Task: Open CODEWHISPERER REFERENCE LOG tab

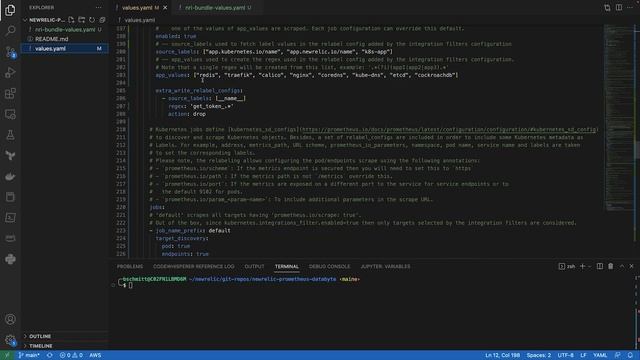Action: (193, 266)
